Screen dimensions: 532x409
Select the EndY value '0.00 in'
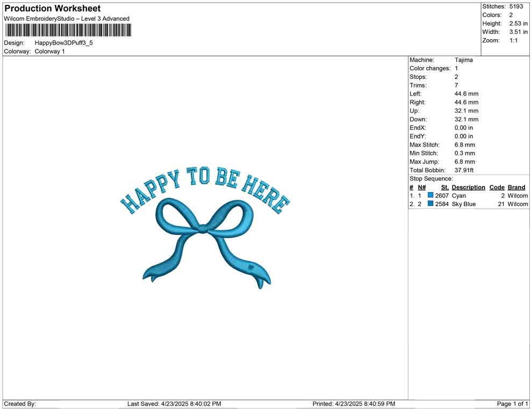[463, 136]
